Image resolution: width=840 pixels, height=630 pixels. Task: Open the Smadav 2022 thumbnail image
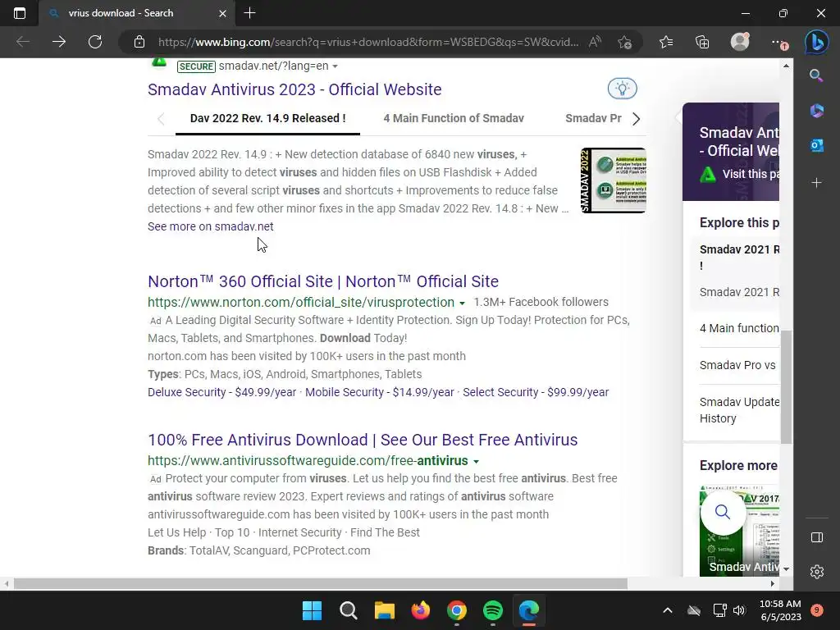pyautogui.click(x=614, y=180)
